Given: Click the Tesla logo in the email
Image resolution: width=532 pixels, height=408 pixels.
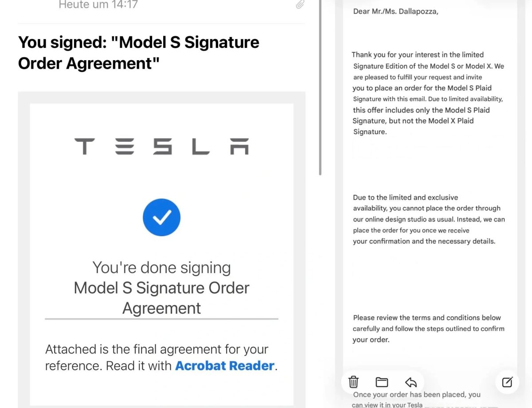Looking at the screenshot, I should coord(161,146).
